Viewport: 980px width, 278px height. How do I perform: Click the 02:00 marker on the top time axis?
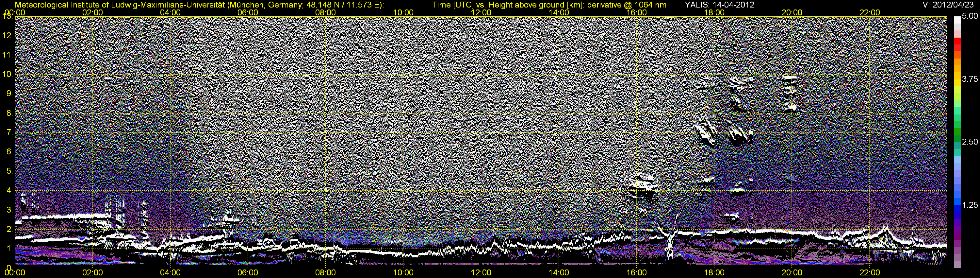[92, 12]
